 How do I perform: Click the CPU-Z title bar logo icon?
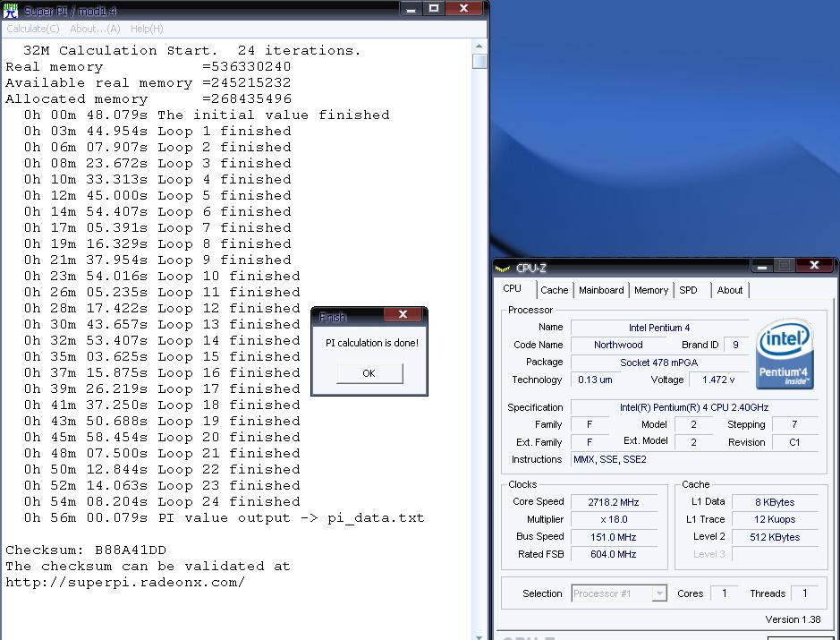(x=503, y=268)
